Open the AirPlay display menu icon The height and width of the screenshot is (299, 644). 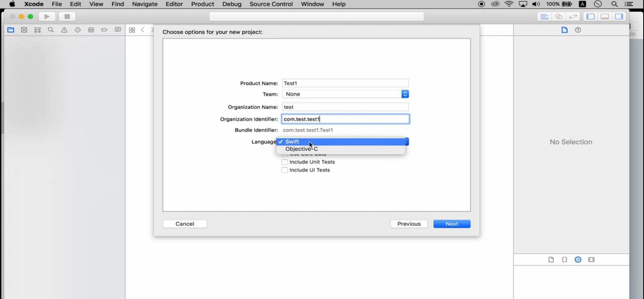tap(523, 4)
